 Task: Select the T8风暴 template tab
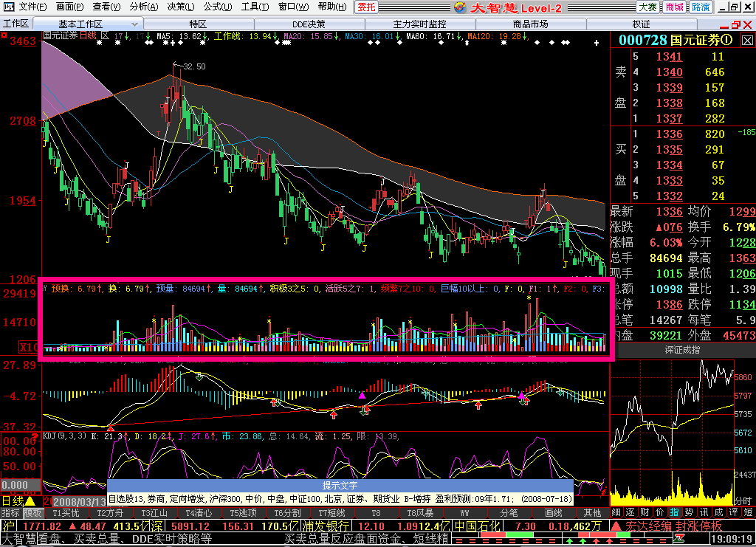tap(420, 513)
